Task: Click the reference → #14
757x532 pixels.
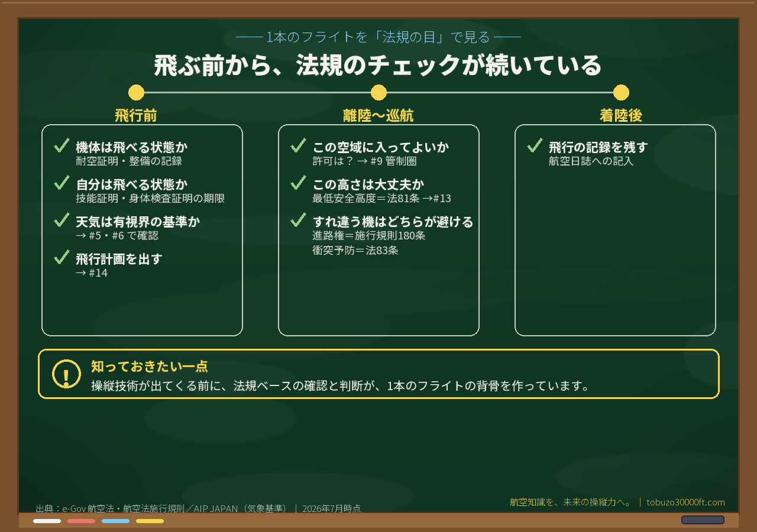Action: 92,273
